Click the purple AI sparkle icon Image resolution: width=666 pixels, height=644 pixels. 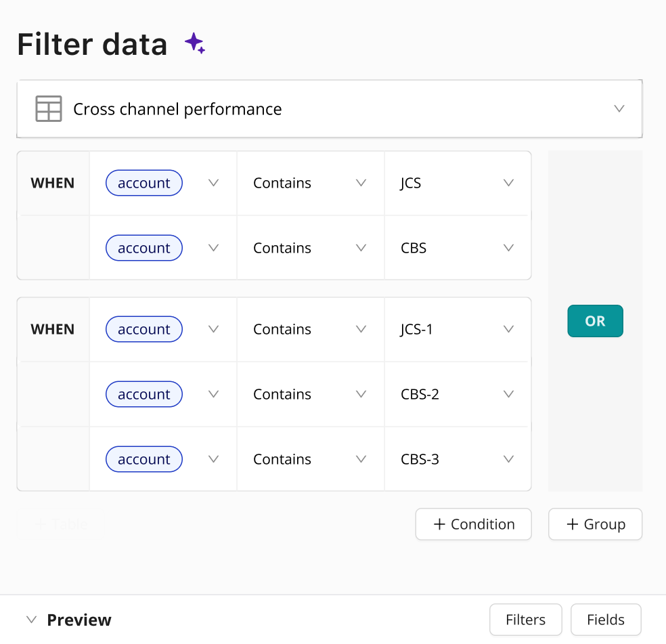pos(195,44)
